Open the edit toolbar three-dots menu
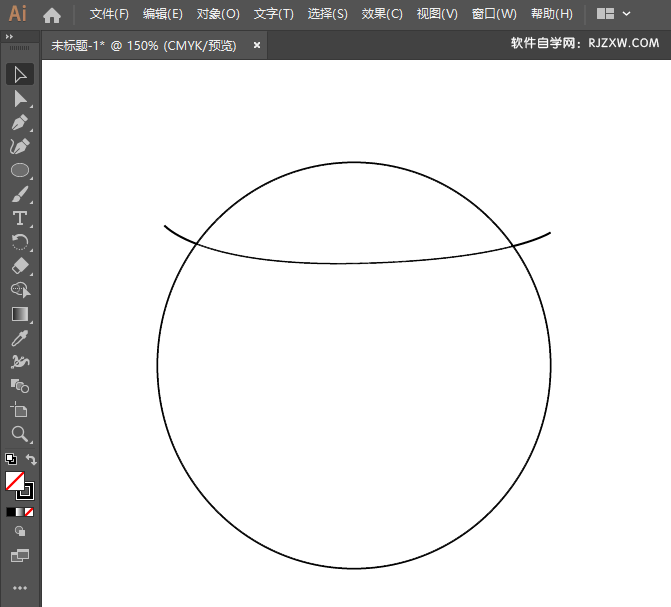The height and width of the screenshot is (607, 671). tap(19, 588)
